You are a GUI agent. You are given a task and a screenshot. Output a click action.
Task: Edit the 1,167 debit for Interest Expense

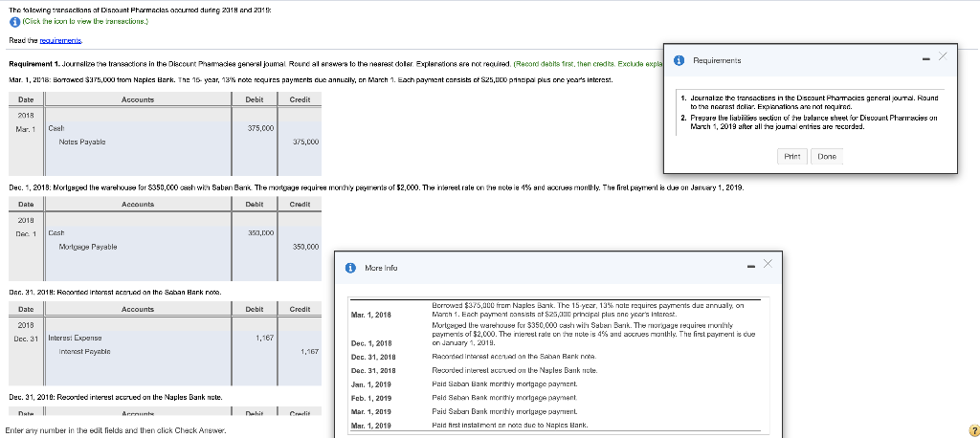pyautogui.click(x=255, y=338)
